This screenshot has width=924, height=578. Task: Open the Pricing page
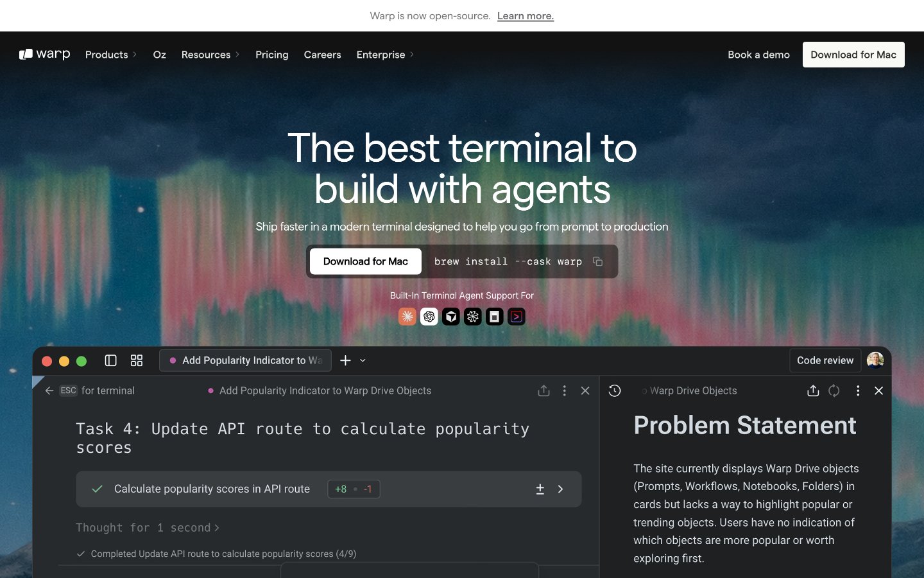click(272, 55)
